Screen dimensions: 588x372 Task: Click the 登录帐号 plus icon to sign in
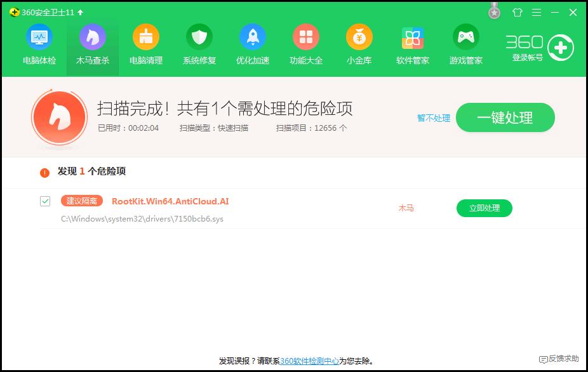(x=561, y=48)
